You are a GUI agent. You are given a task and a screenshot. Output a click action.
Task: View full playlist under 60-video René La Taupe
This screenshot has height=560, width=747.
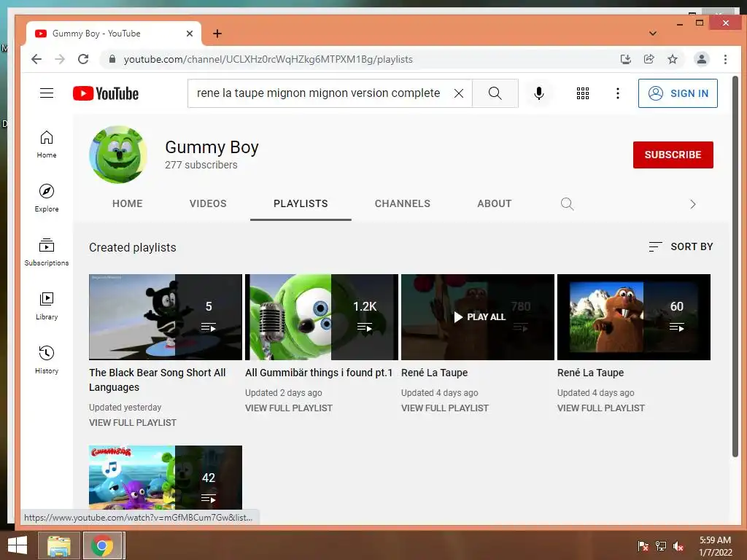(x=601, y=408)
